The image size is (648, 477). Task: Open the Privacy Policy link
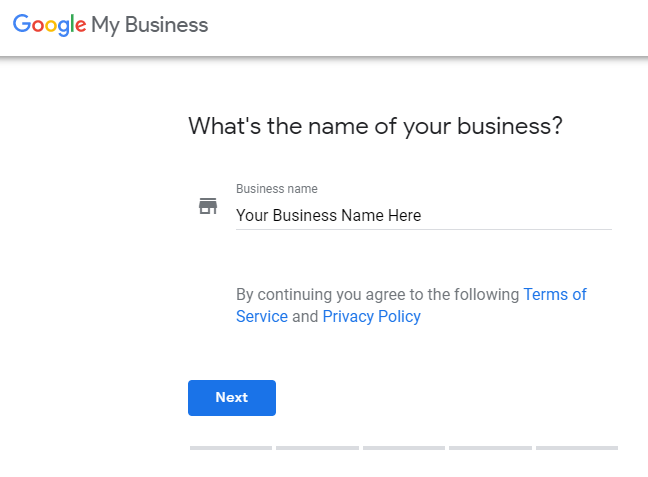click(372, 316)
